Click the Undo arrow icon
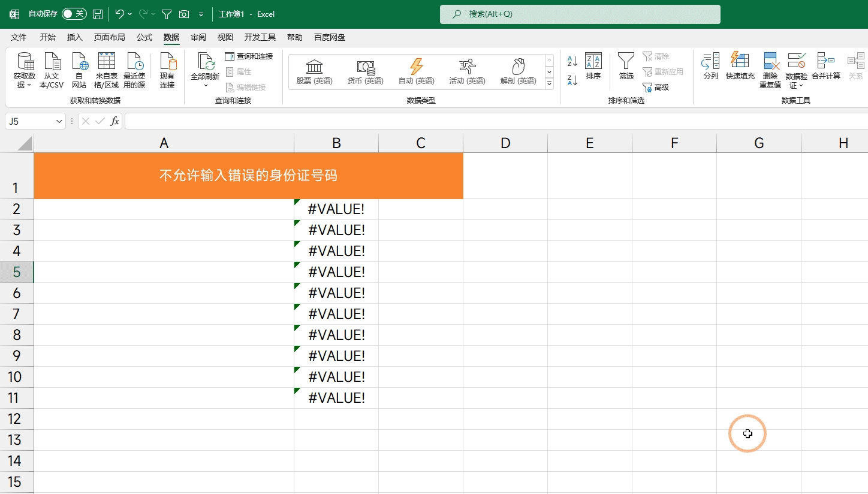 (x=119, y=14)
